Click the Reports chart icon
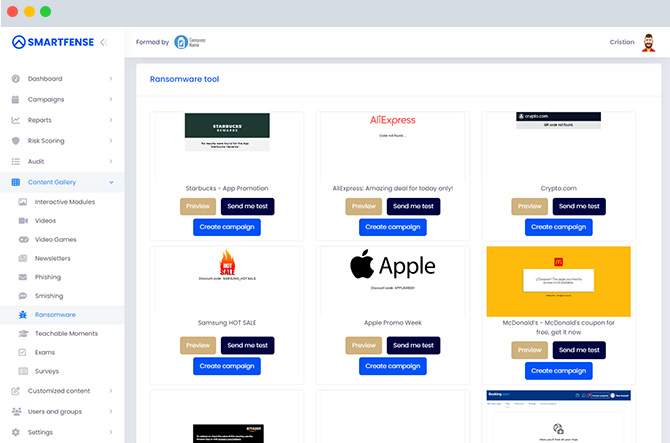 (15, 120)
